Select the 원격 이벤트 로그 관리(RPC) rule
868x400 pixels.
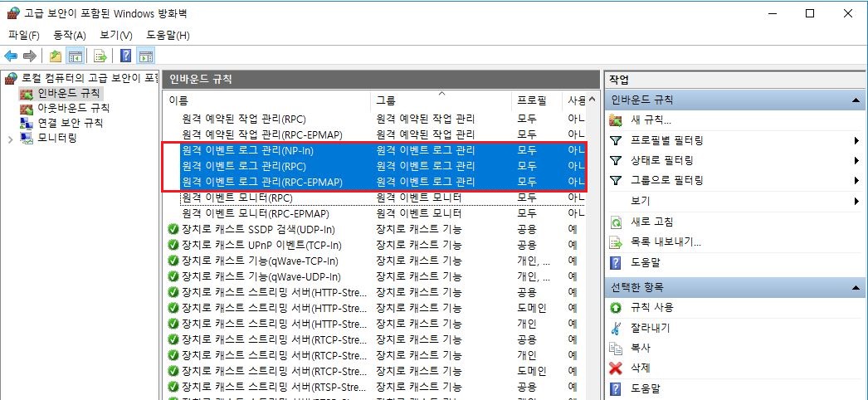tap(244, 166)
